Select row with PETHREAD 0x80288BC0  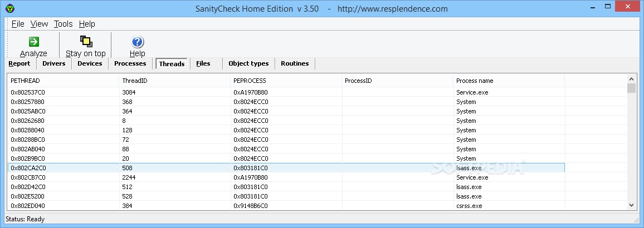click(x=286, y=140)
